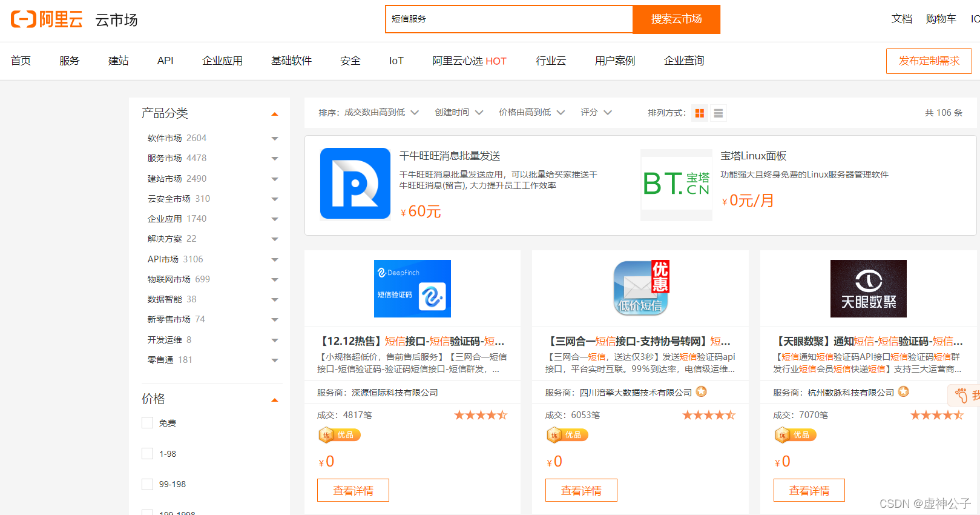
Task: Collapse the 价格 filter section
Action: 275,400
